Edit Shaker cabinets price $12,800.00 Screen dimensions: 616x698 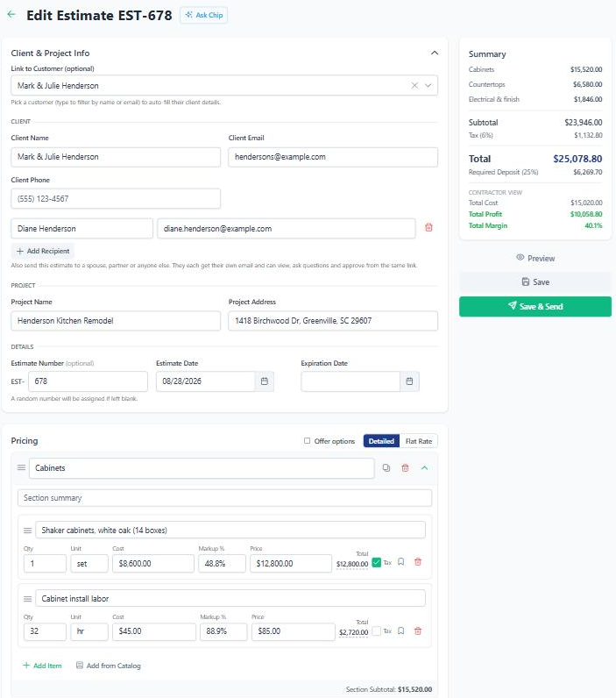point(291,564)
